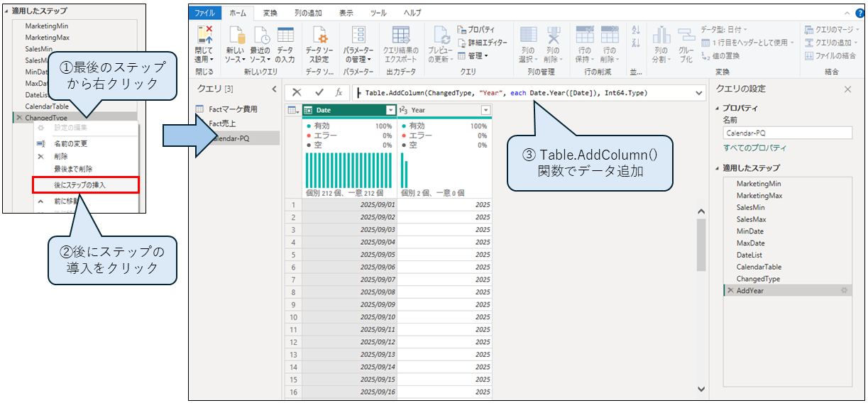Open the Date column filter dropdown

tap(390, 110)
